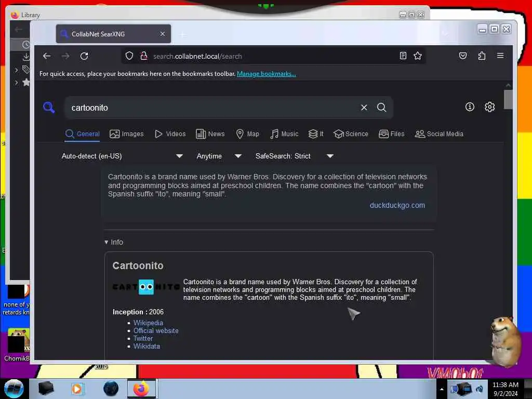Go back to the previous page

(47, 56)
